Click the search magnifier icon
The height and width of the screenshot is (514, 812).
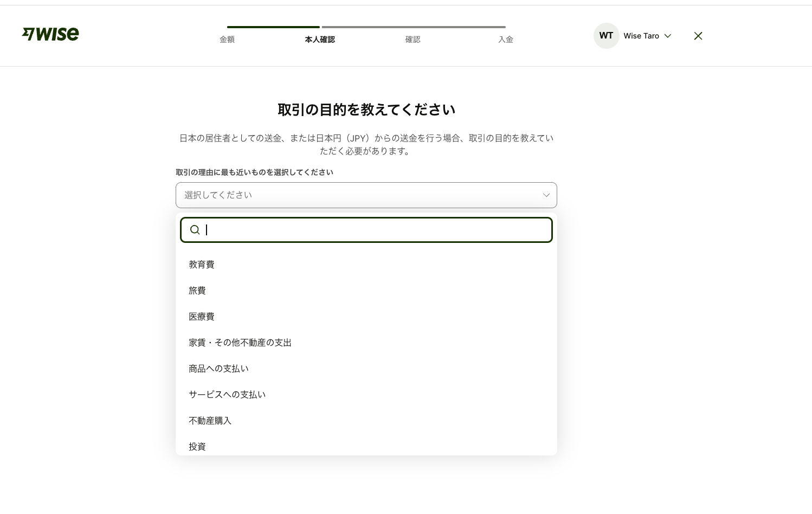(195, 230)
